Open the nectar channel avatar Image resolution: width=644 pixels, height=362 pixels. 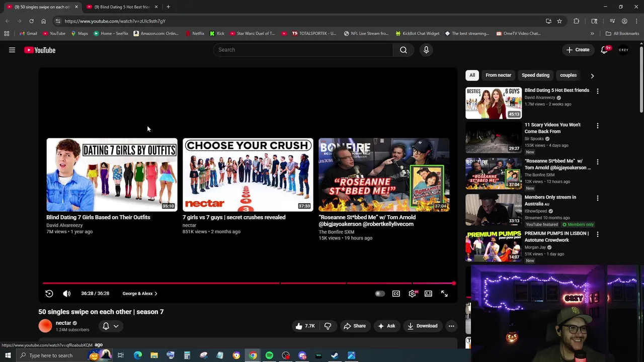coord(45,326)
